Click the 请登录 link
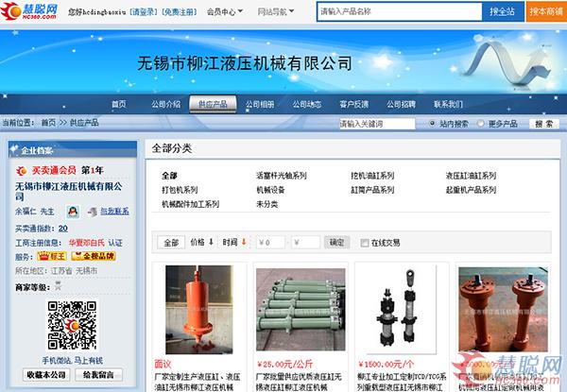 (144, 12)
